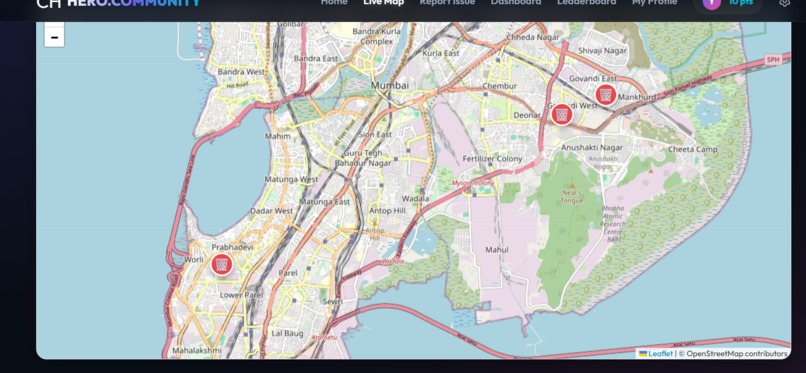Click the Fertilizer Colony label
This screenshot has width=806, height=373.
pos(492,159)
